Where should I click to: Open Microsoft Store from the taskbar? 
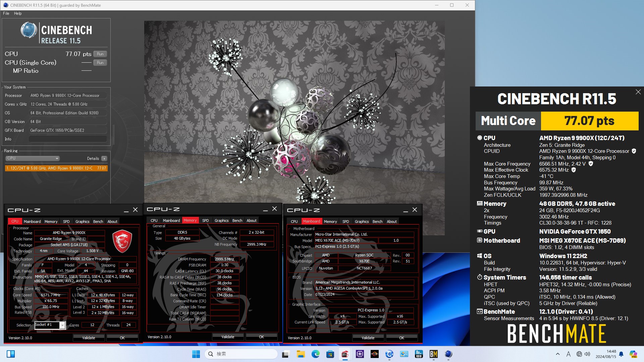coord(330,354)
